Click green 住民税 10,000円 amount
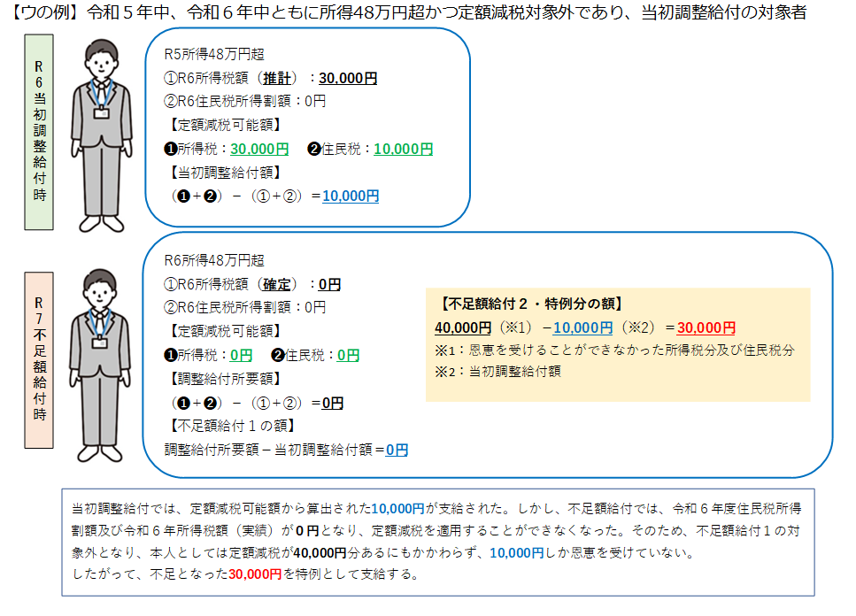Screen dimensions: 856x616 [x=404, y=149]
